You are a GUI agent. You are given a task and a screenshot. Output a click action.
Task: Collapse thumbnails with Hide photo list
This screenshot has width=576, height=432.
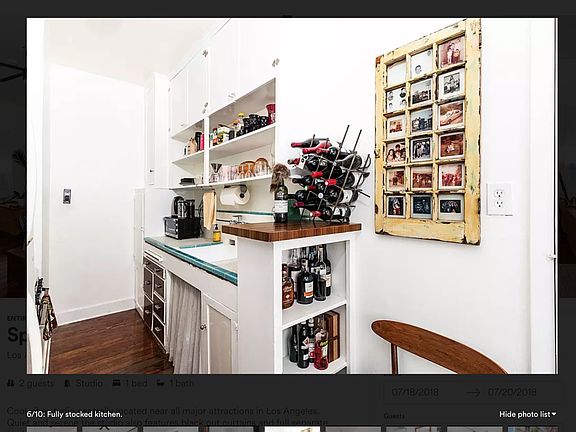click(x=528, y=414)
